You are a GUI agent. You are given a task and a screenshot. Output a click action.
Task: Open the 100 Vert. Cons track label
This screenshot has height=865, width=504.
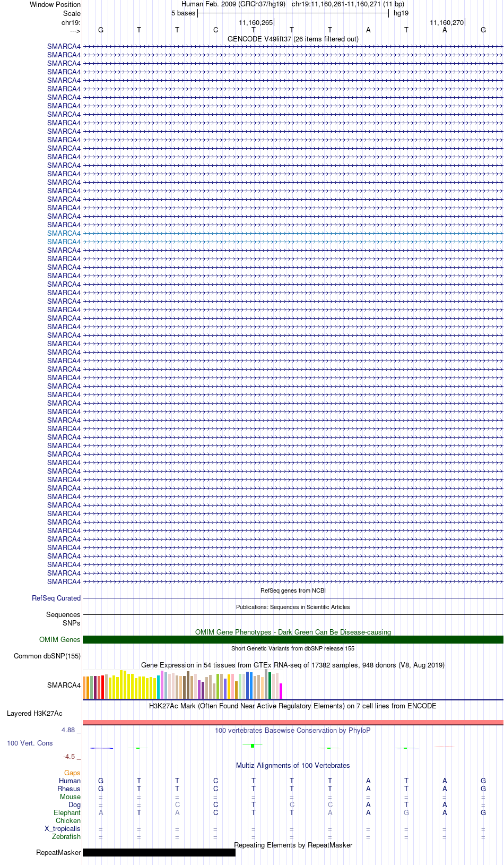pyautogui.click(x=30, y=743)
